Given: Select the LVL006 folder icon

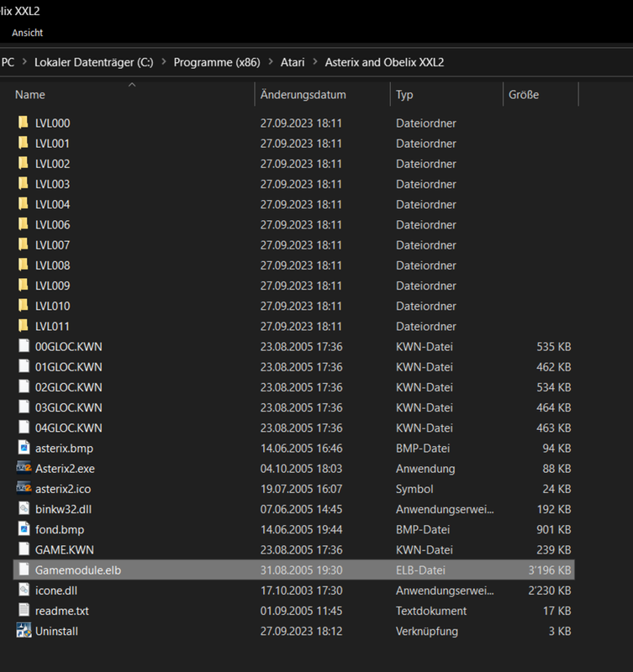Looking at the screenshot, I should [x=24, y=224].
